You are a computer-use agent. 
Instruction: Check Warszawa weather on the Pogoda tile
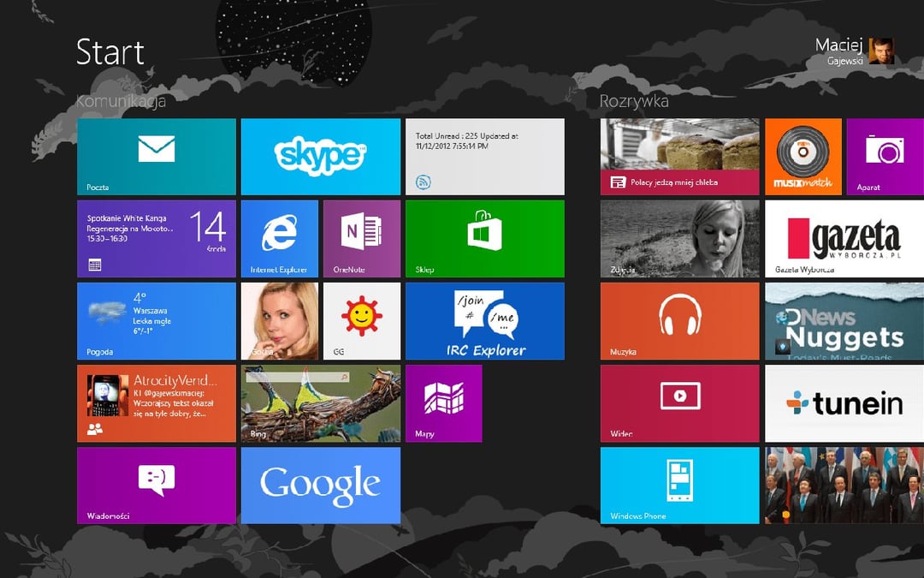coord(157,321)
